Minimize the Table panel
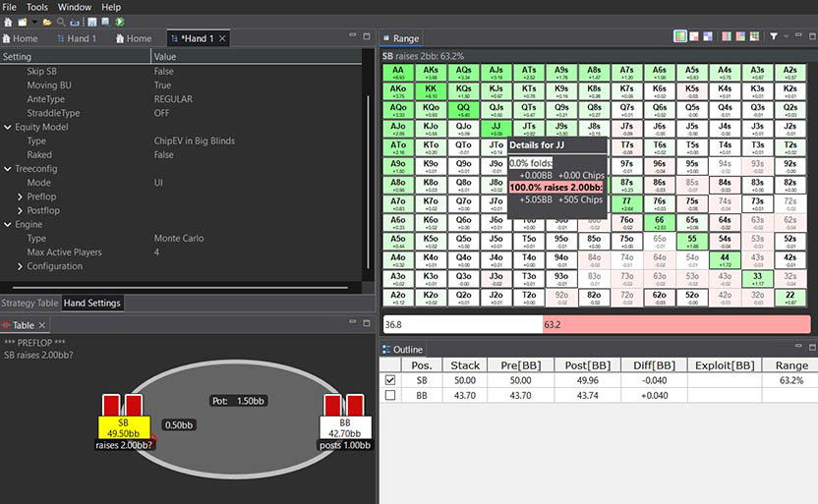 click(353, 322)
